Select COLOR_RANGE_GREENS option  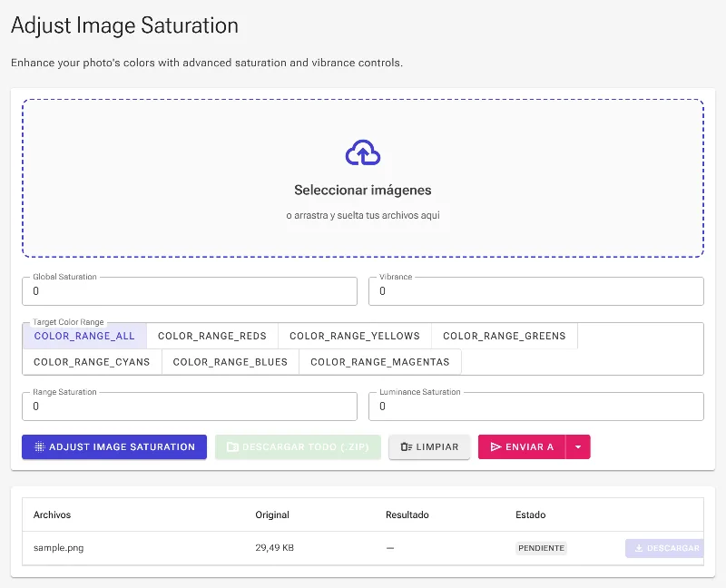[x=505, y=336]
